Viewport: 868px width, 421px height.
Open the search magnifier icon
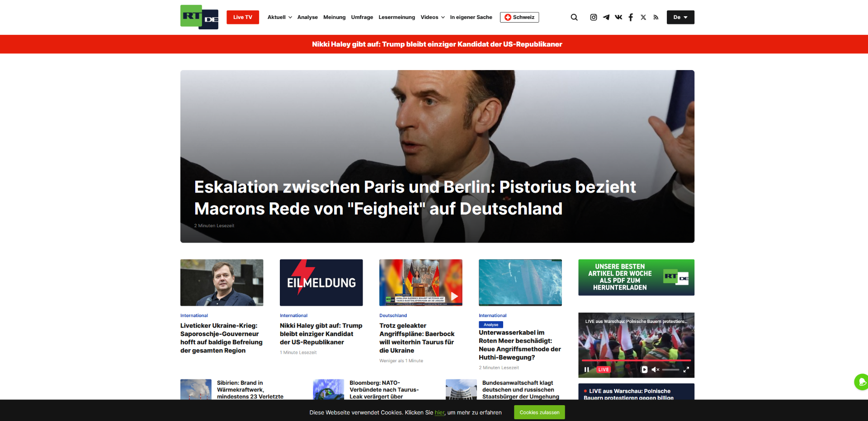(x=574, y=17)
